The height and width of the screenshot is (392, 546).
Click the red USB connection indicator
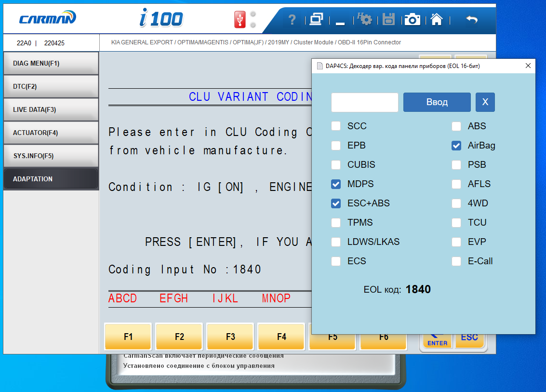point(240,19)
